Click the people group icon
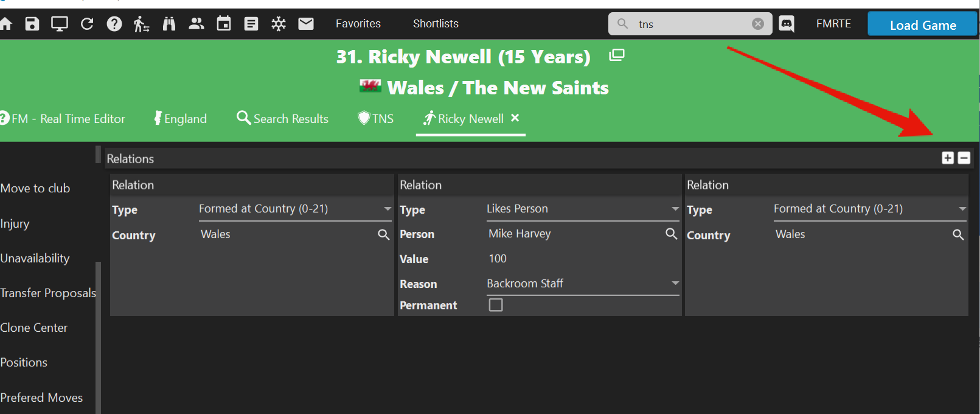This screenshot has width=980, height=414. click(x=196, y=24)
